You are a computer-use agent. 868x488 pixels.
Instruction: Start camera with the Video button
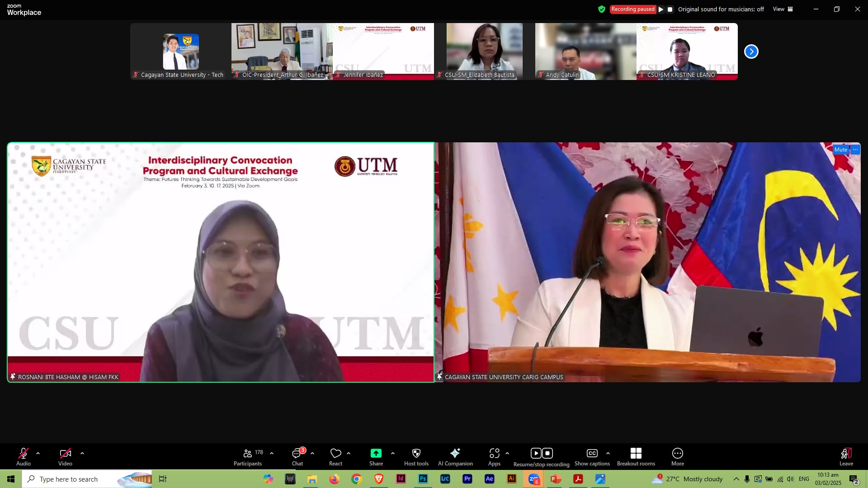coord(65,456)
